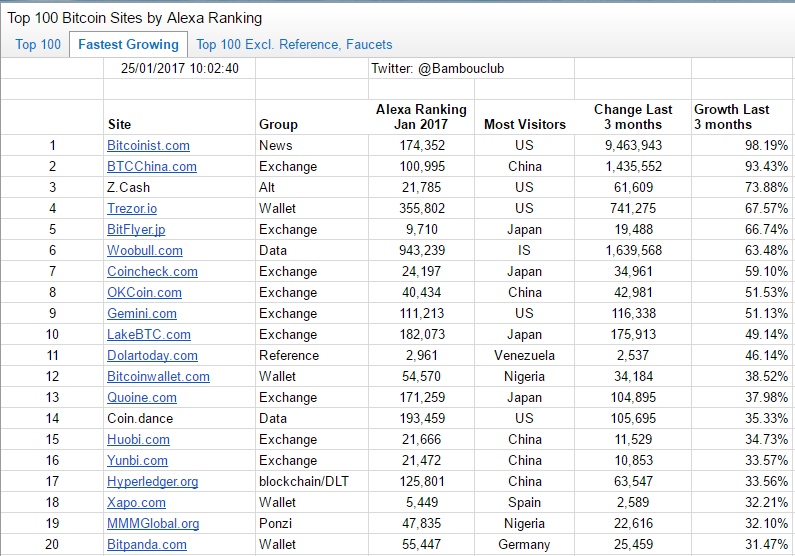Follow the Quoine.com link
This screenshot has width=795, height=556.
tap(141, 398)
